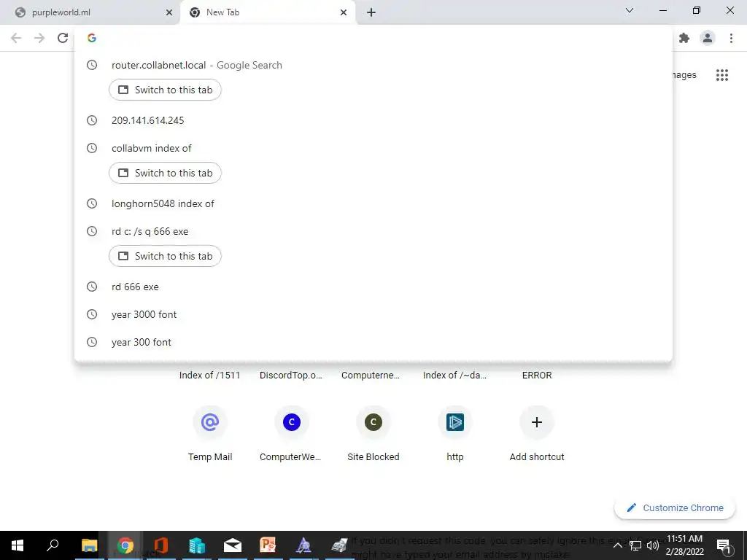Click the Reload page icon
The height and width of the screenshot is (560, 747).
[x=63, y=38]
